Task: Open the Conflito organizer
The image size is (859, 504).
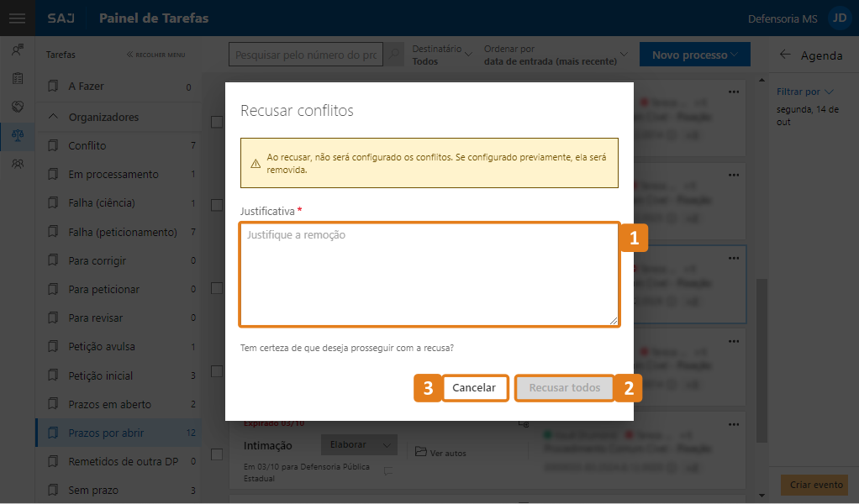Action: point(119,145)
